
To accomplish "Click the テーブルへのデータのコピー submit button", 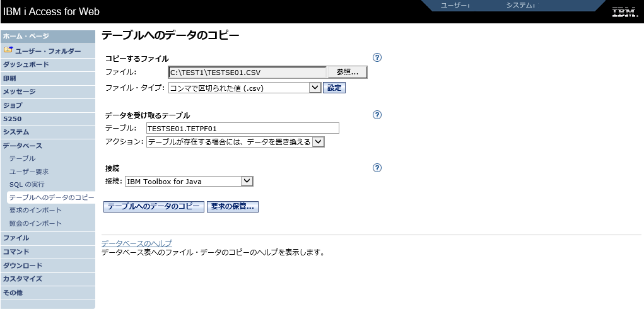I will (x=154, y=207).
